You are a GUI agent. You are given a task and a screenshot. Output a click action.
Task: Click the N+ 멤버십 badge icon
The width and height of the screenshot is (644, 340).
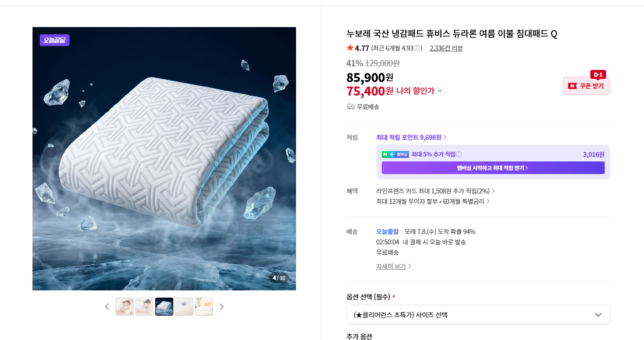(395, 154)
